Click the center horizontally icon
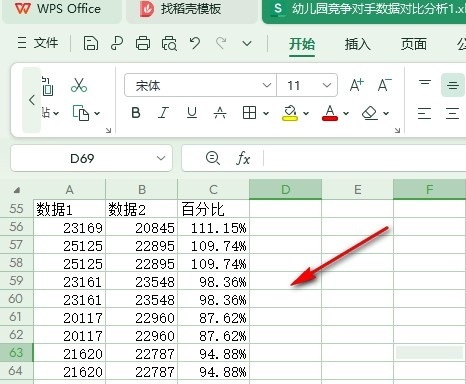 tap(453, 113)
